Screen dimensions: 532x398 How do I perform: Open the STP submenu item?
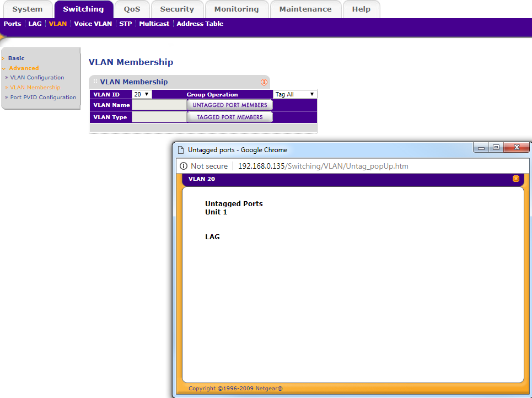click(126, 24)
